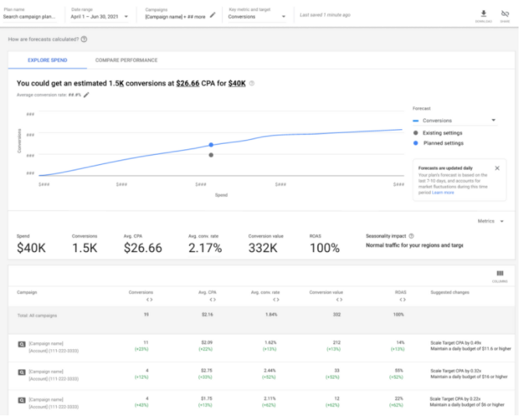Click the 2.44% avg. conv. rate cell
Image resolution: width=524 pixels, height=420 pixels.
point(270,371)
